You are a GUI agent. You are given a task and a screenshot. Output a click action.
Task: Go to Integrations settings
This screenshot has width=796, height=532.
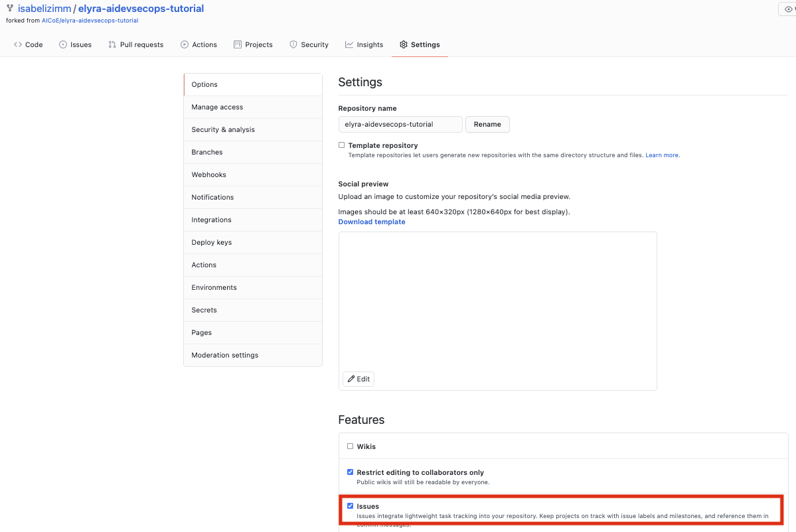[253, 220]
